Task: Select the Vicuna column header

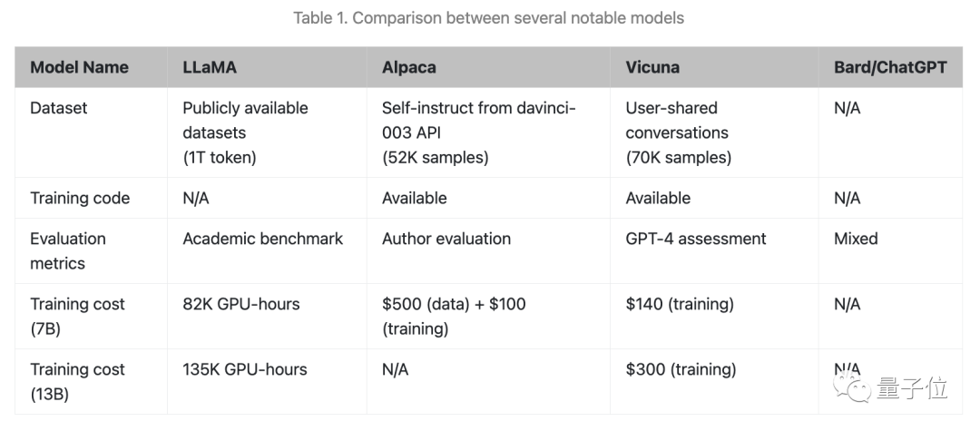Action: 652,67
